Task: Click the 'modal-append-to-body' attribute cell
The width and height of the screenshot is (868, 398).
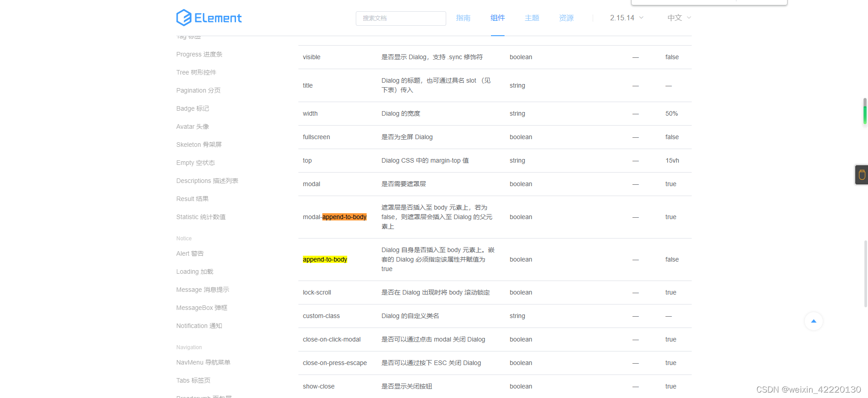Action: pyautogui.click(x=335, y=217)
